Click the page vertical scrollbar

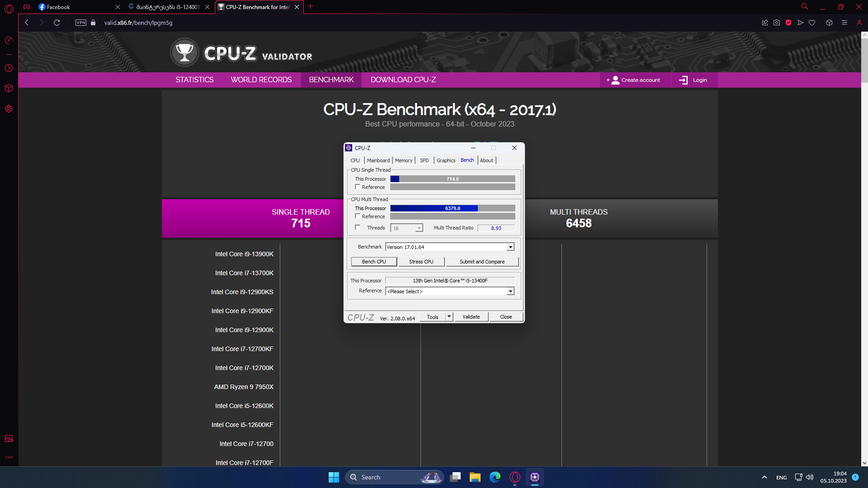click(x=864, y=61)
